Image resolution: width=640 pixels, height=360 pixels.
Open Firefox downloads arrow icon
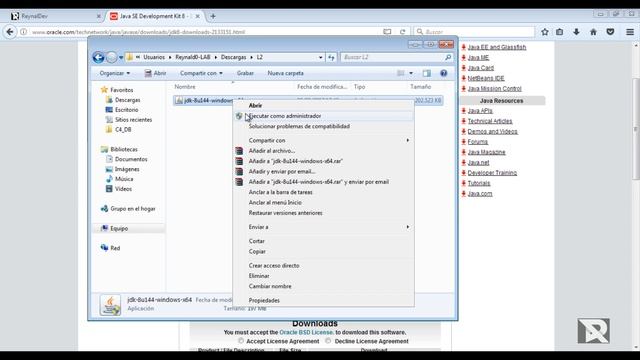tap(576, 31)
